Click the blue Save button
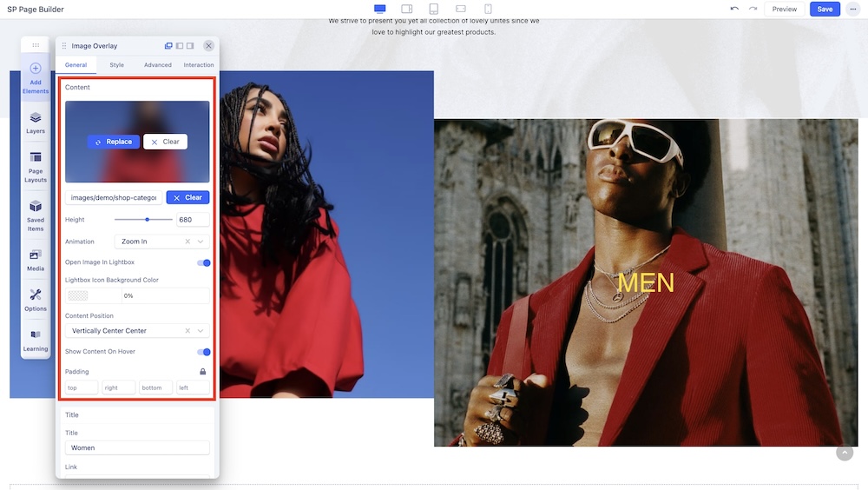Screen dimensions: 868x490 [x=824, y=9]
